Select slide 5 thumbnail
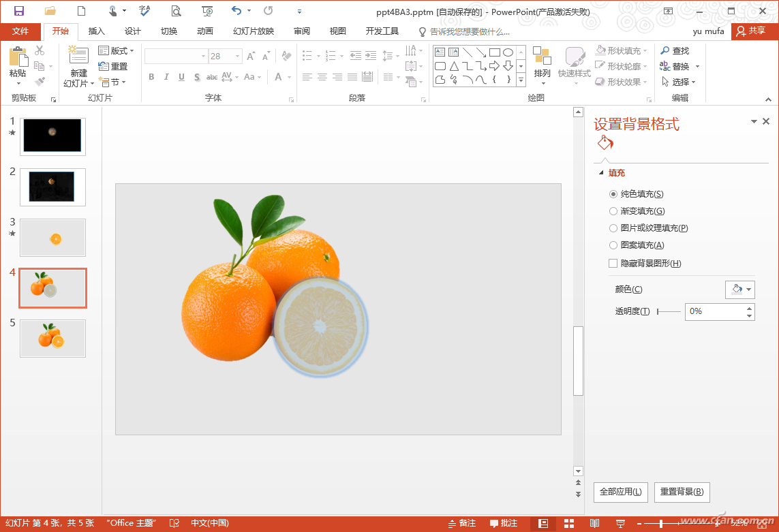Image resolution: width=779 pixels, height=532 pixels. [x=52, y=338]
